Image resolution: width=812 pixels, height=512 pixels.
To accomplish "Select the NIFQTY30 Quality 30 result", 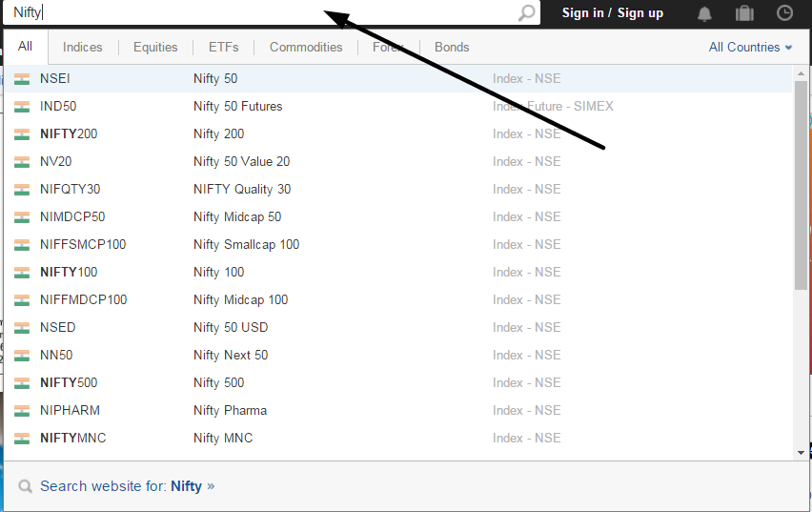I will pyautogui.click(x=398, y=189).
